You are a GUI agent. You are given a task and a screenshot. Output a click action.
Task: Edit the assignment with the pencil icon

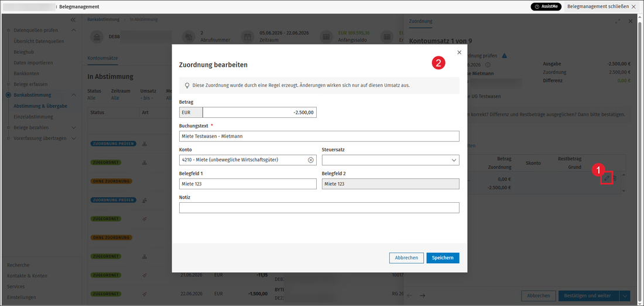pos(607,178)
